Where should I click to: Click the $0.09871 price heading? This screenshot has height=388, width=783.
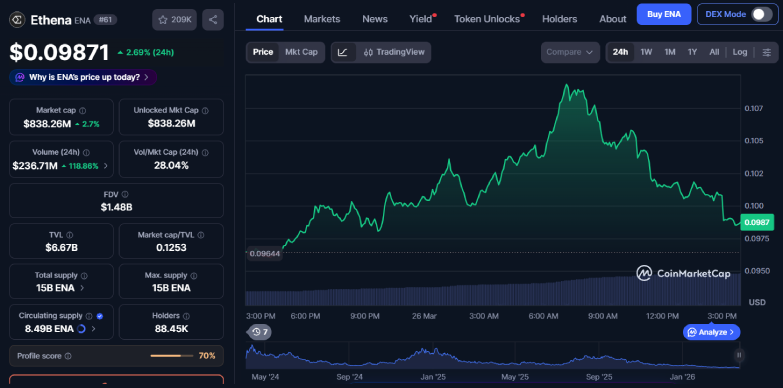tap(59, 52)
